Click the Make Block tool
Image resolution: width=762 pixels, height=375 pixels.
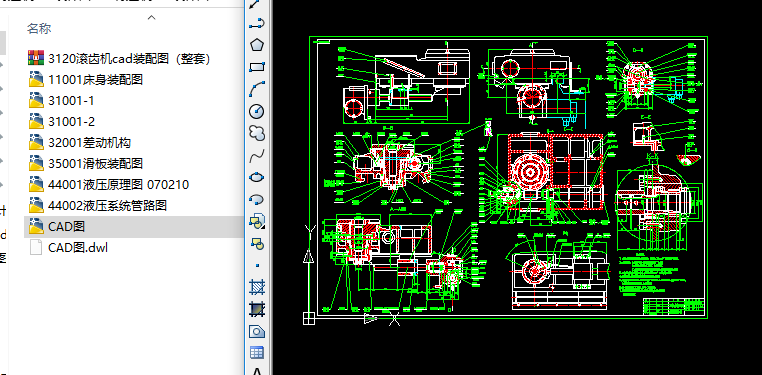tap(257, 243)
